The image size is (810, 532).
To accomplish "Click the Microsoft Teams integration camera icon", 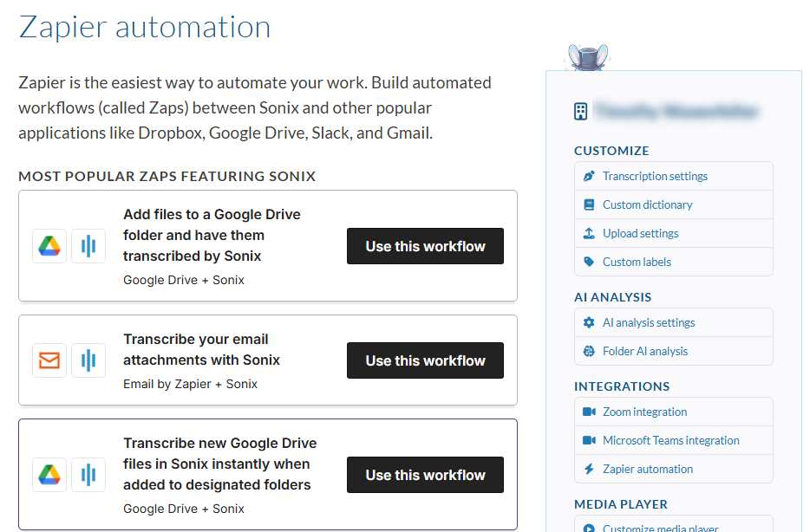I will pos(589,440).
